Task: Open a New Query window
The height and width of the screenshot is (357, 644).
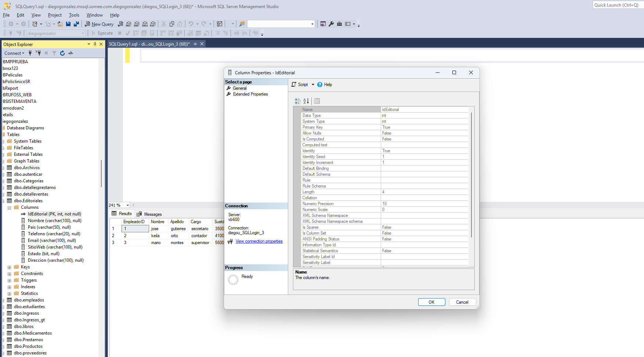Action: (99, 24)
